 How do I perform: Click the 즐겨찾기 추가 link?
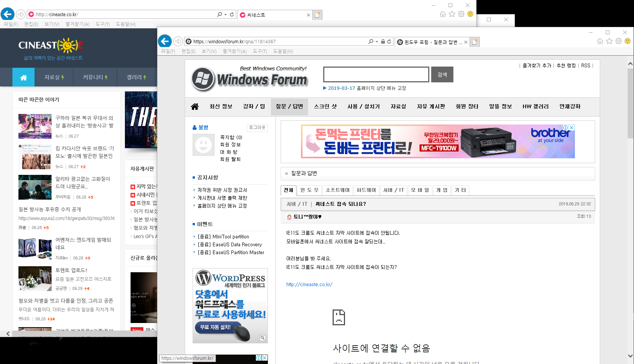coord(537,65)
